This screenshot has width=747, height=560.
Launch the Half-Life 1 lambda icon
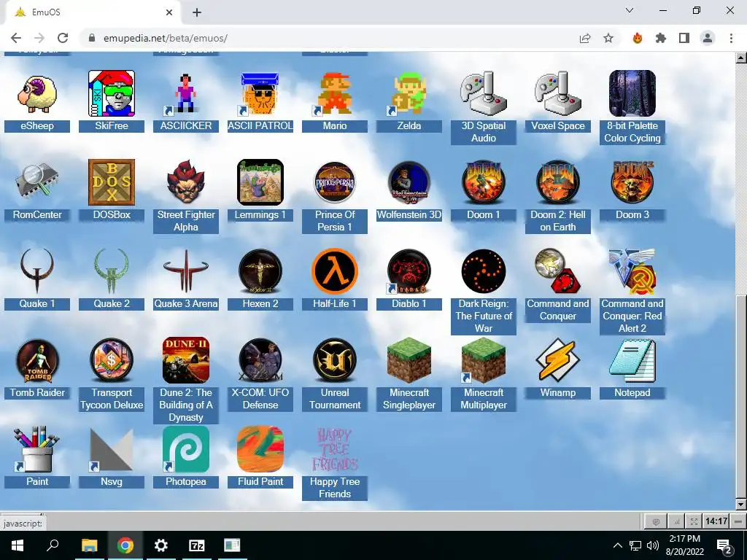pos(334,271)
